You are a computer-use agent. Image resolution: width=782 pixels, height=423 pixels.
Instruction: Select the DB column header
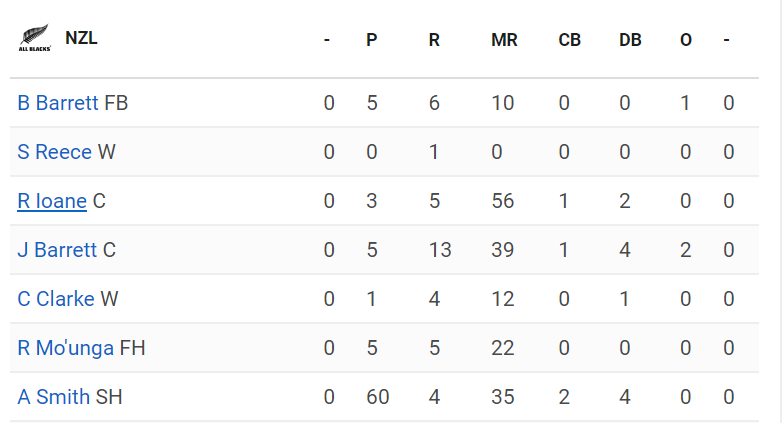(630, 40)
